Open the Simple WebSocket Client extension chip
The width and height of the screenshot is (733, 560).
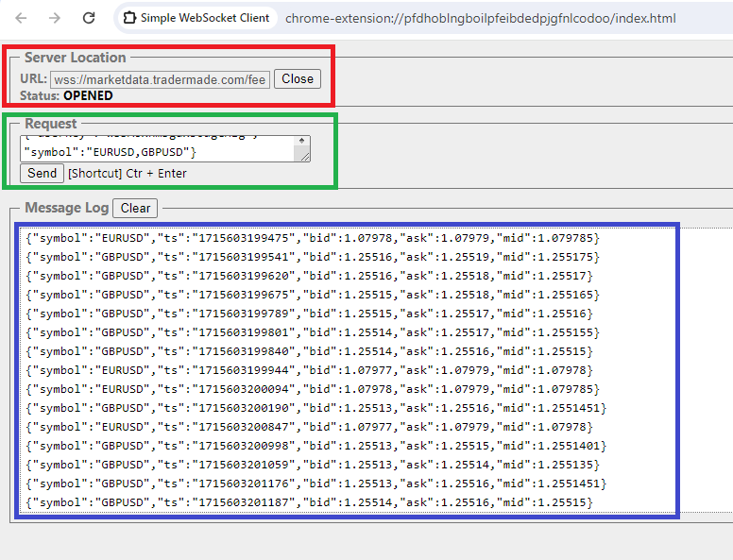click(196, 18)
